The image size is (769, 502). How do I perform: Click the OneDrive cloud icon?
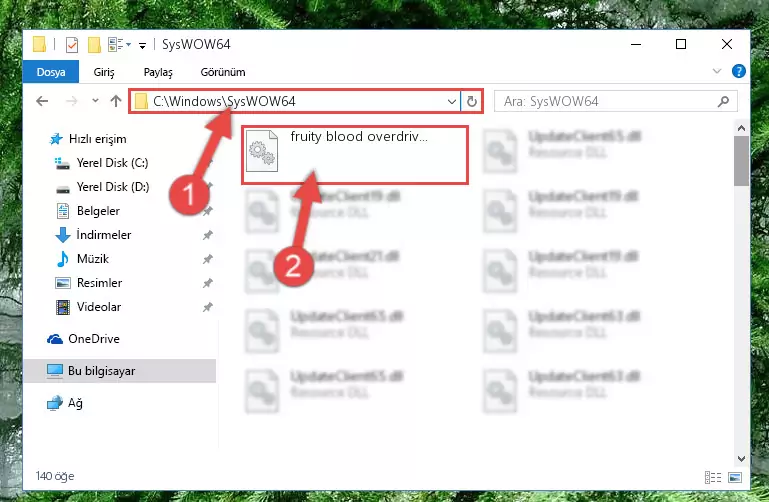pos(55,339)
